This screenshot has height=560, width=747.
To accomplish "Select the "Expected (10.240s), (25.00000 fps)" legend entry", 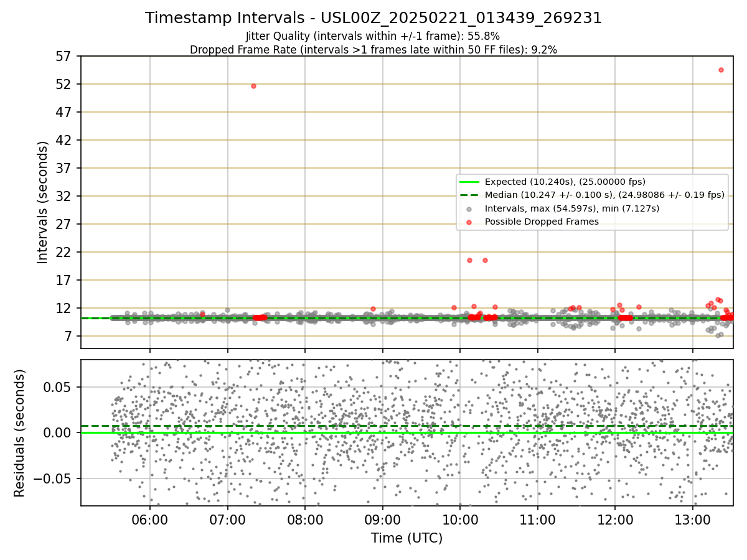I will [x=565, y=182].
